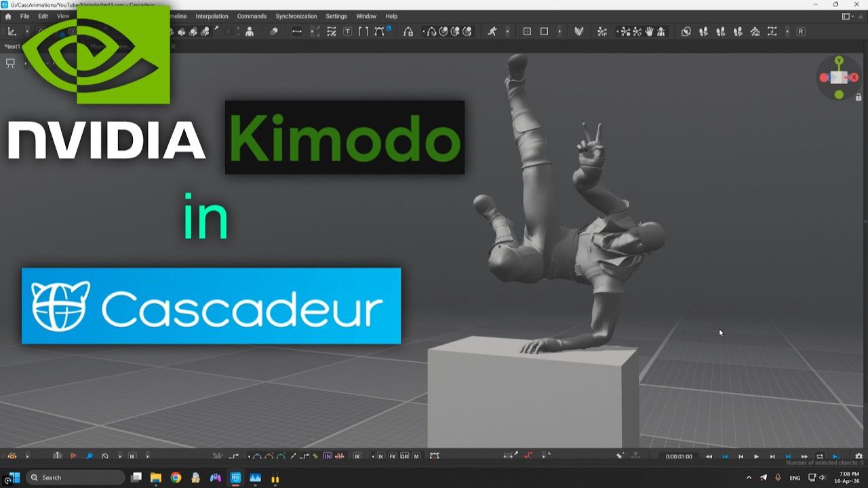868x488 pixels.
Task: Click the fast-forward double-arrow button
Action: pyautogui.click(x=804, y=456)
